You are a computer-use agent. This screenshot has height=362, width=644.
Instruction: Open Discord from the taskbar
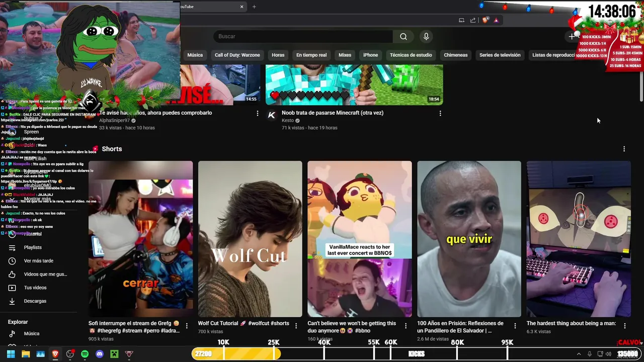point(100,354)
